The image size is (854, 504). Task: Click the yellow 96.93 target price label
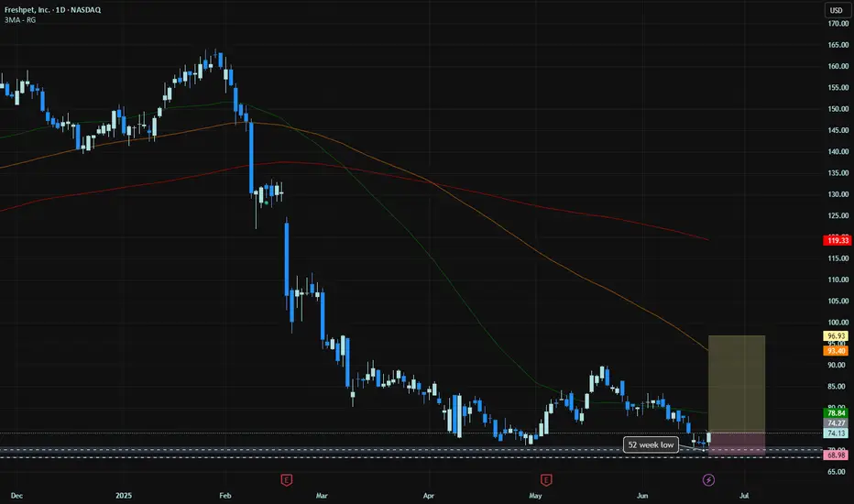click(836, 336)
